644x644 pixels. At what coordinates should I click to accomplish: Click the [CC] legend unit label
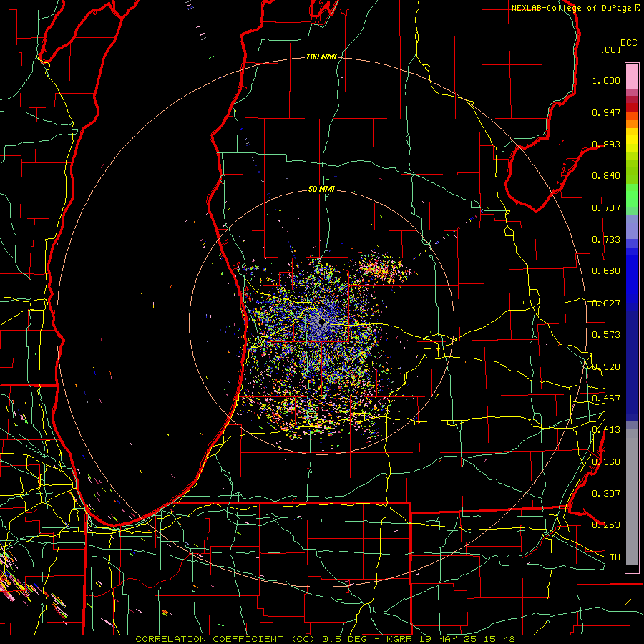(610, 49)
